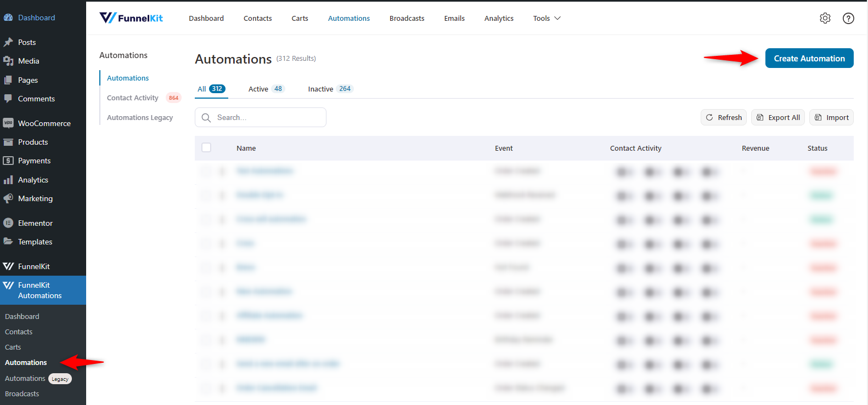Click the Name column header

point(246,148)
